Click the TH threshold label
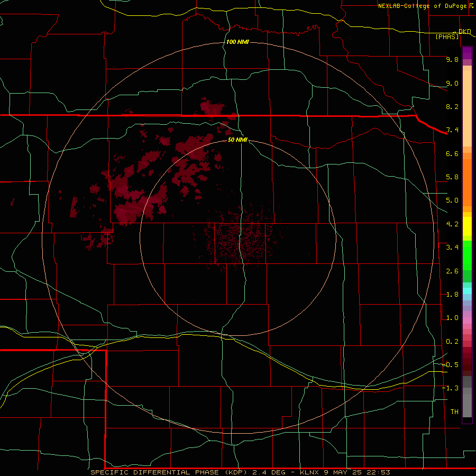This screenshot has height=476, width=476. pyautogui.click(x=454, y=412)
